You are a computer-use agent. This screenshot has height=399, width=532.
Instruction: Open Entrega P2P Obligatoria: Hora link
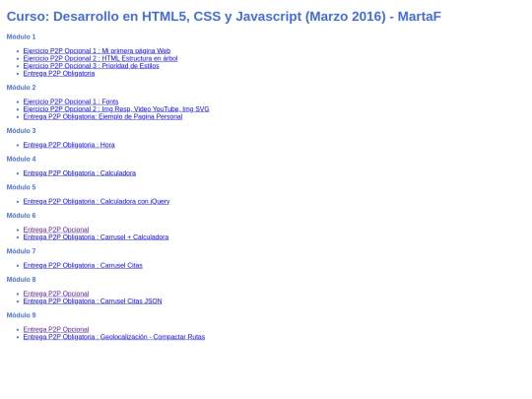click(x=69, y=145)
